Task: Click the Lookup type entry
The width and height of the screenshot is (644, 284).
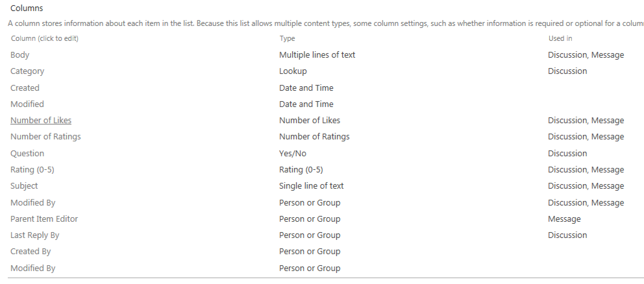Action: [x=293, y=71]
